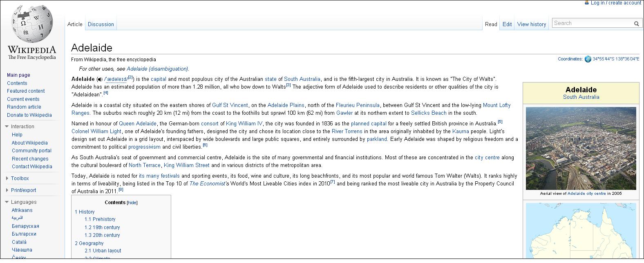Open the aerial view photo of Adelaide

pyautogui.click(x=581, y=148)
